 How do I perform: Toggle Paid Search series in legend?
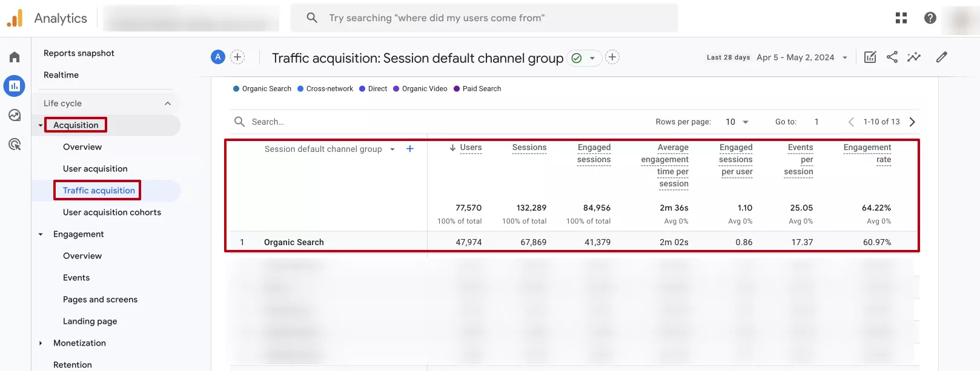click(x=477, y=88)
